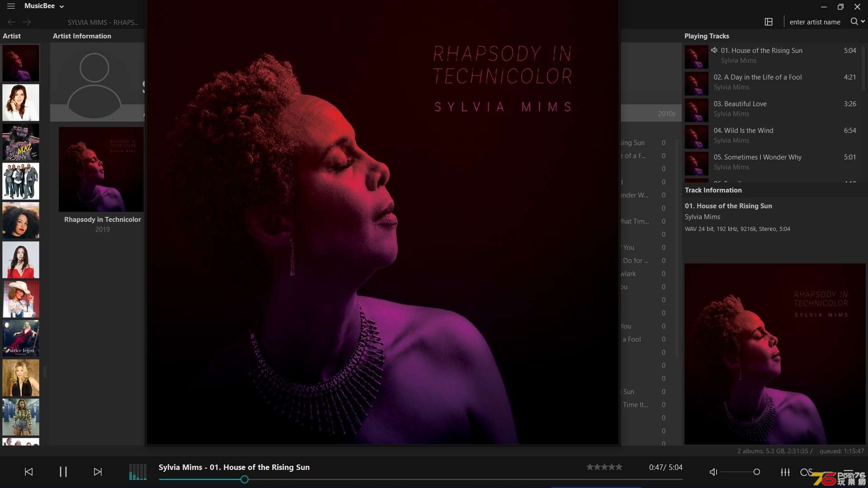Viewport: 868px width, 488px height.
Task: Click the cover thumbnail beside Wild Is the Wind
Action: [x=696, y=136]
